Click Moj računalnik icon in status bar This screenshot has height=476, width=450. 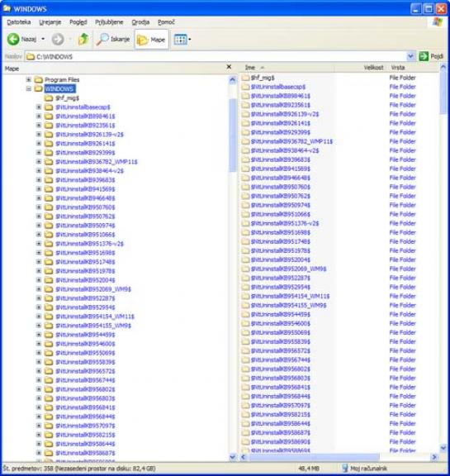pos(345,468)
